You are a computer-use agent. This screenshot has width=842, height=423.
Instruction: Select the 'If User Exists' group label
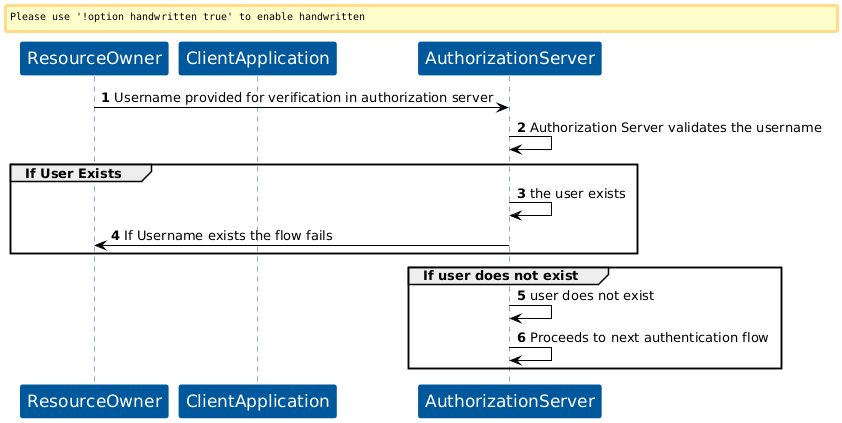pyautogui.click(x=74, y=173)
